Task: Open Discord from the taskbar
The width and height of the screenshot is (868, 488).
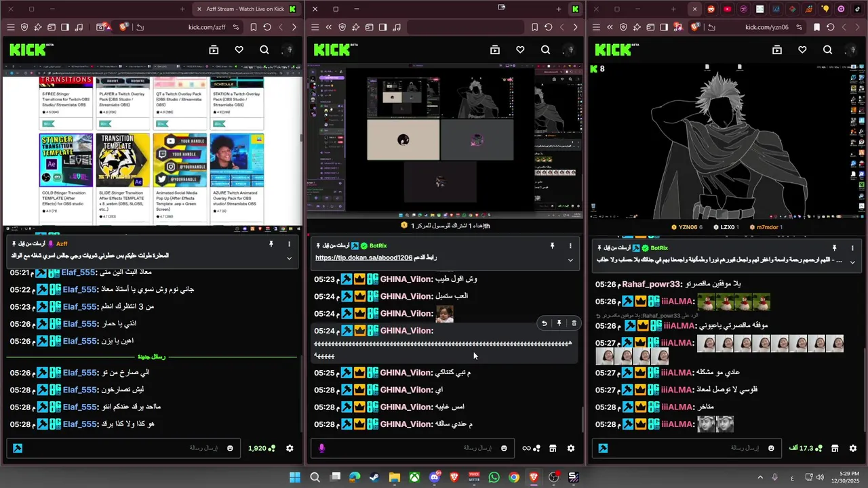Action: pos(435,477)
